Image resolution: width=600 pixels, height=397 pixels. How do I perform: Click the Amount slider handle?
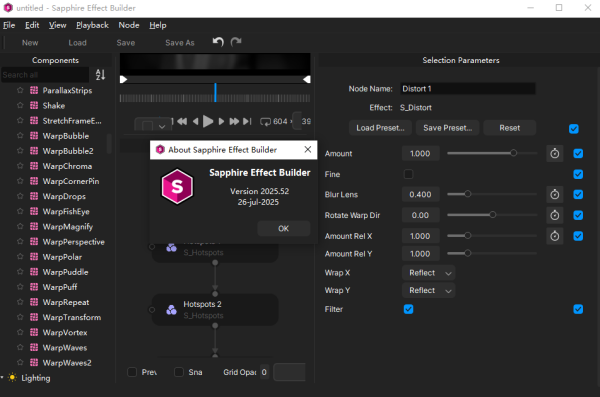coord(514,153)
